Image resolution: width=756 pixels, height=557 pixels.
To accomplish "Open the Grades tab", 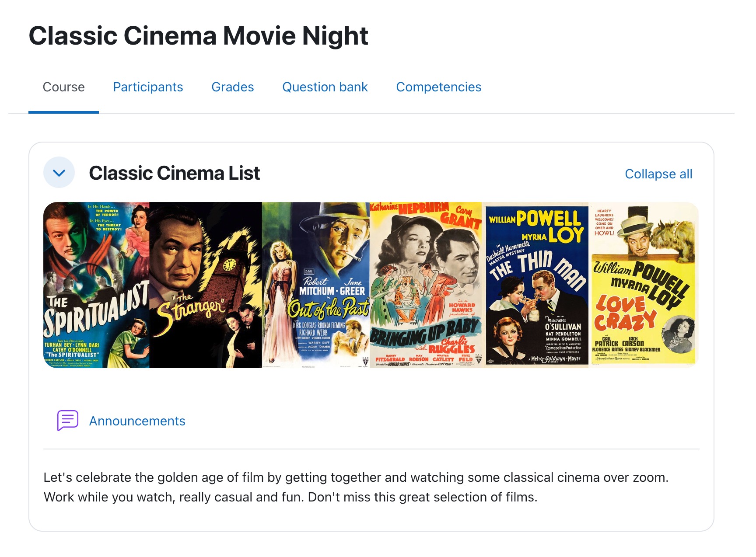I will coord(232,87).
